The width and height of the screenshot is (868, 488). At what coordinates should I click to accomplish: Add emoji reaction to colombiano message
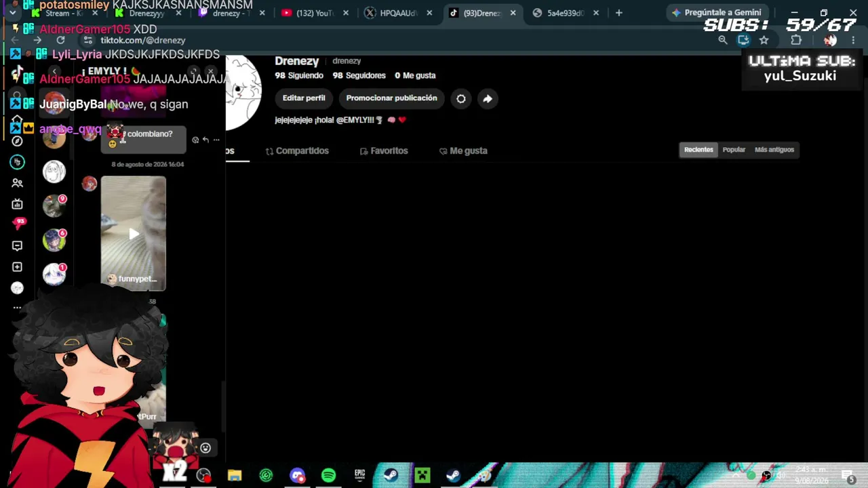coord(195,140)
